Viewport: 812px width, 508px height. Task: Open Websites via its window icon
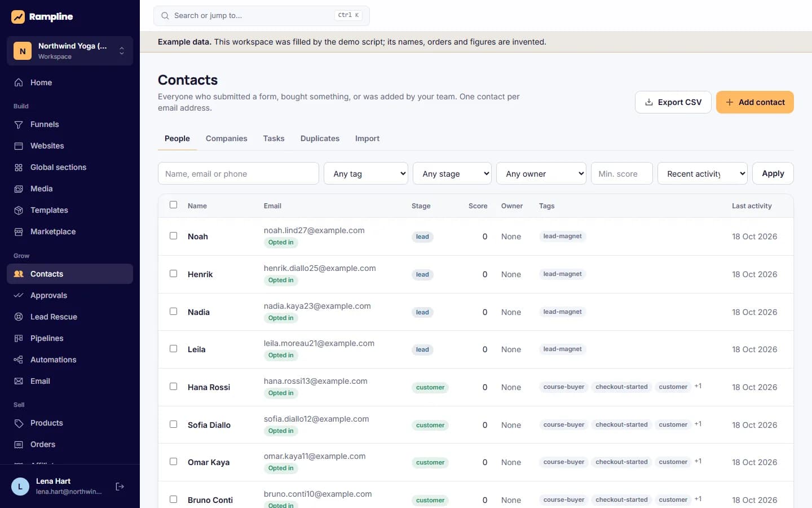point(19,146)
